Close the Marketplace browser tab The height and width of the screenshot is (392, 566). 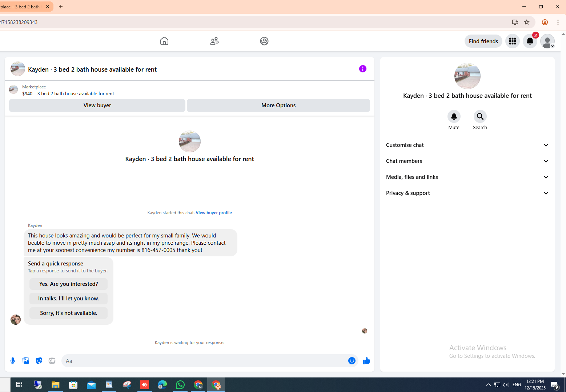click(x=48, y=7)
